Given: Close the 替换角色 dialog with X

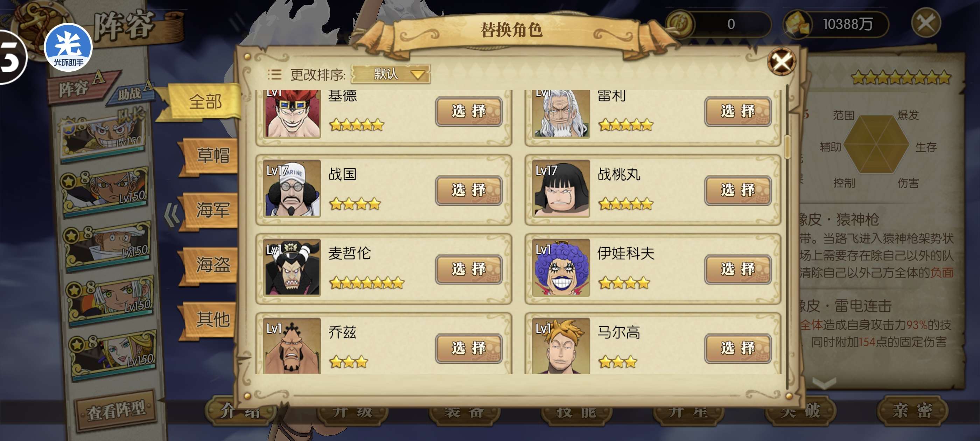Looking at the screenshot, I should click(x=782, y=62).
